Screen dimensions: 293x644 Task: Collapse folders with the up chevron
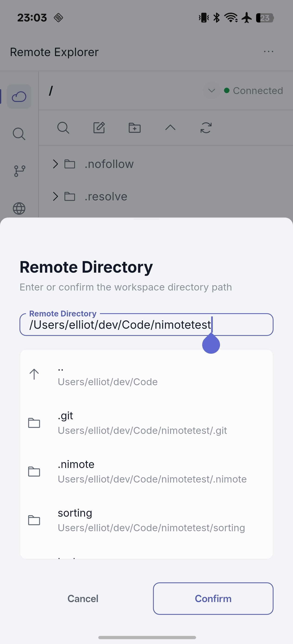coord(170,128)
